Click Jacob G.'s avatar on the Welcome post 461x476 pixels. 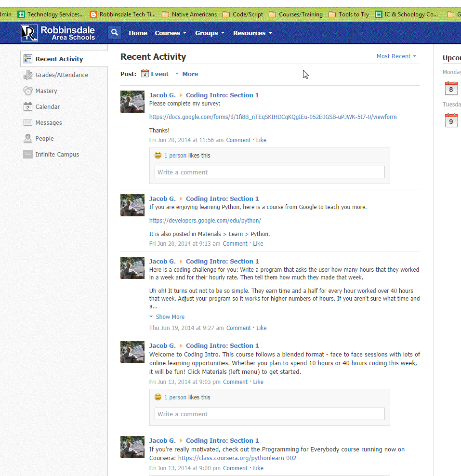pyautogui.click(x=132, y=352)
